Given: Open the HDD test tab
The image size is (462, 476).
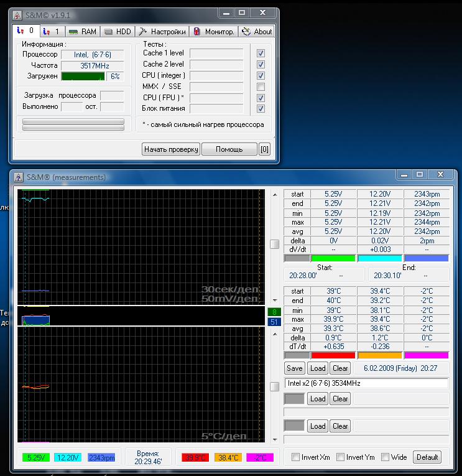Looking at the screenshot, I should point(117,31).
